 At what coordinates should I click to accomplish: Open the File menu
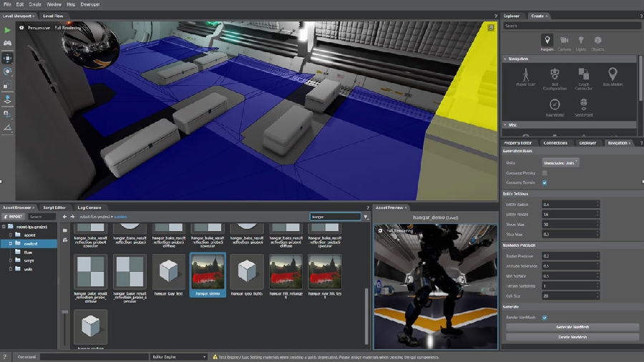[x=7, y=4]
